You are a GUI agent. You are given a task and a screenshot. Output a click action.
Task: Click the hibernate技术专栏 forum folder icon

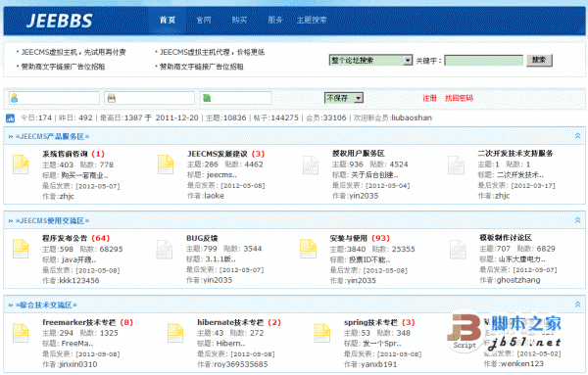click(175, 333)
